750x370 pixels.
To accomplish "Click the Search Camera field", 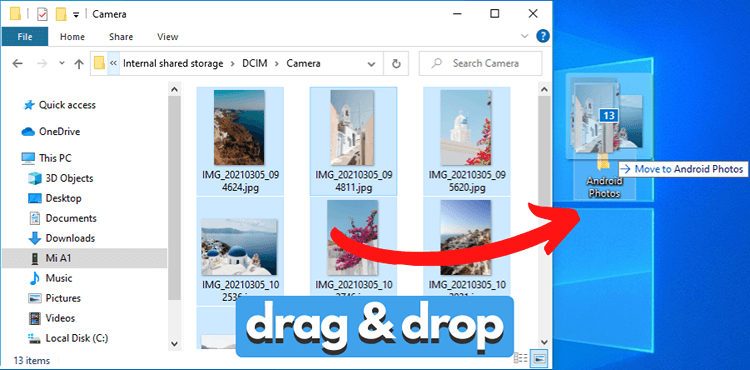I will (x=481, y=64).
